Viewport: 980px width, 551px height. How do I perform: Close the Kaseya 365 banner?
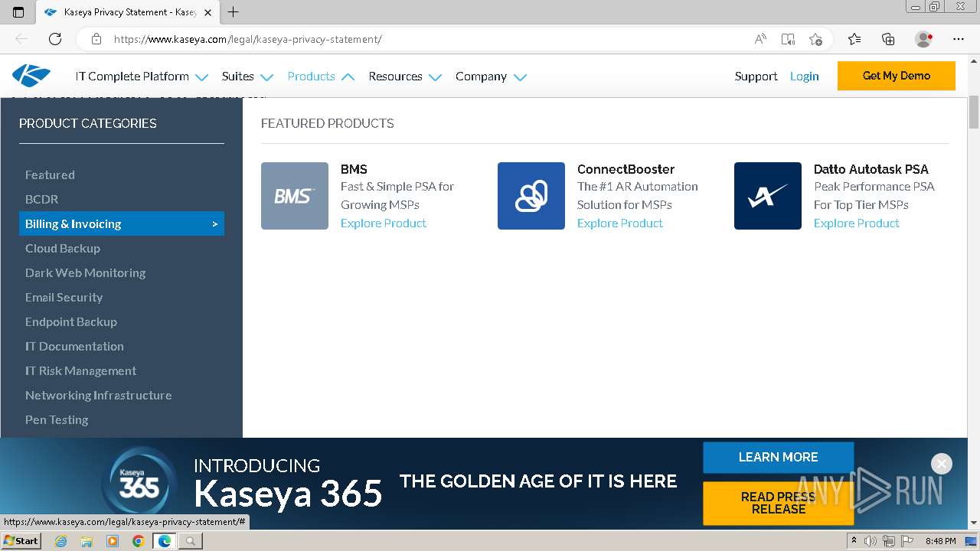tap(942, 464)
